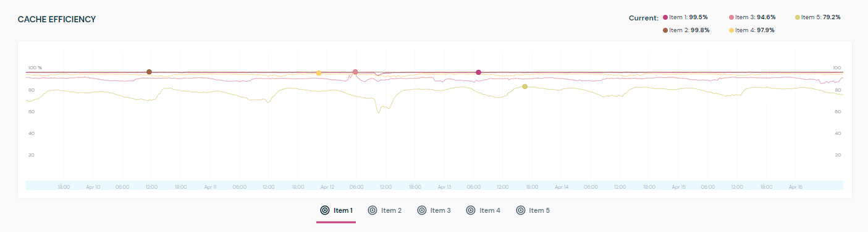Screen dimensions: 868x232
Task: Click the Apr 10 label on time axis
Action: tap(93, 186)
